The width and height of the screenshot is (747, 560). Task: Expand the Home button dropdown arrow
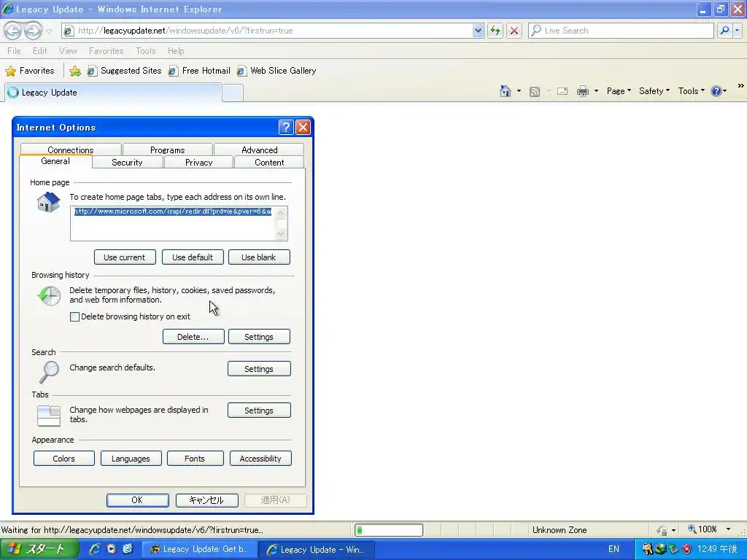click(519, 91)
